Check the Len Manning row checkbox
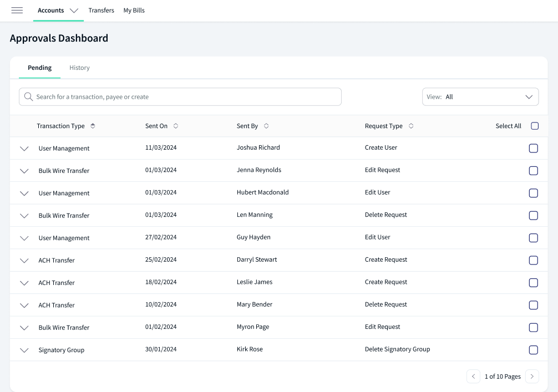Screen dimensions: 558x392 (x=534, y=216)
